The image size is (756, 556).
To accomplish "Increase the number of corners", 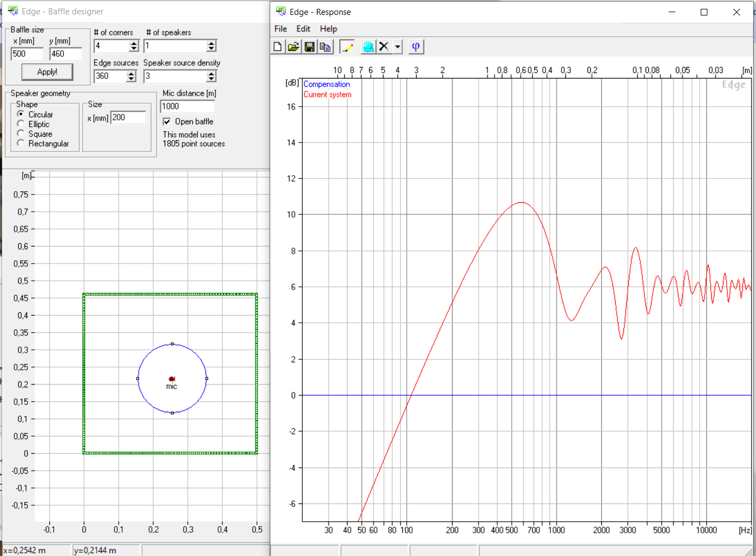I will click(134, 43).
